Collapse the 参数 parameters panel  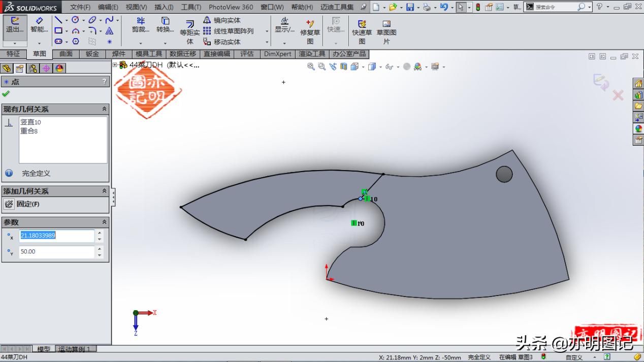(104, 222)
